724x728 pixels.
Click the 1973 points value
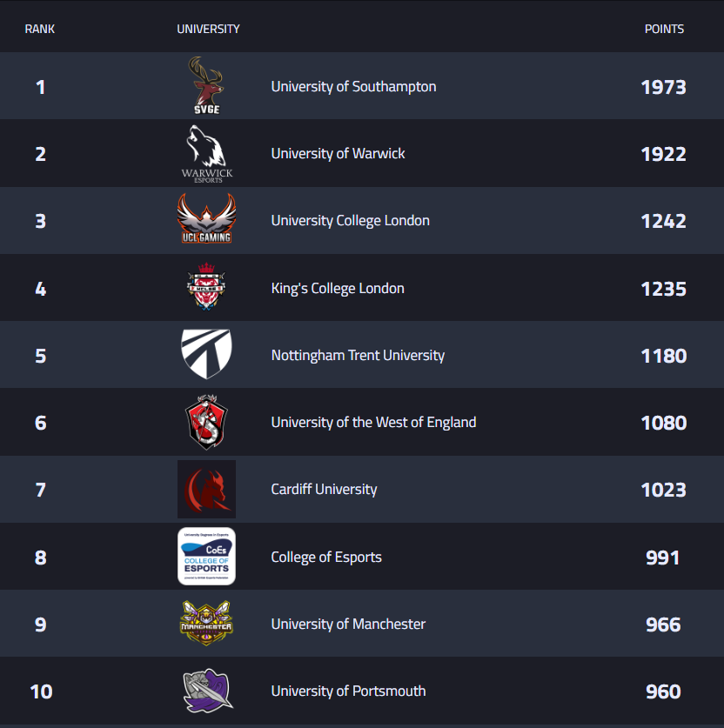(663, 87)
